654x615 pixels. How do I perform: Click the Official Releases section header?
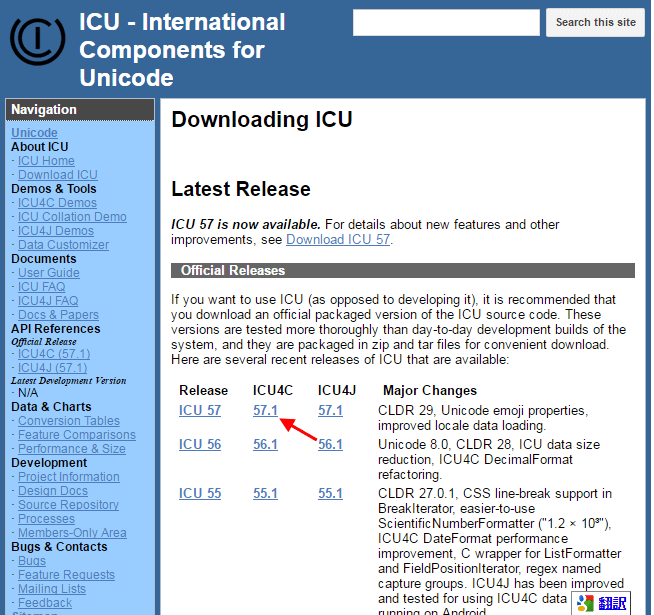point(403,270)
